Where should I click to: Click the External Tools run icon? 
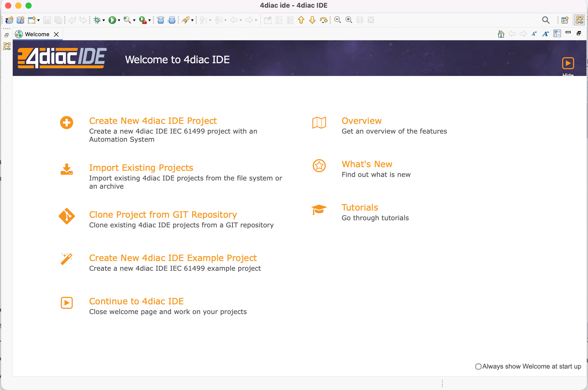[143, 20]
